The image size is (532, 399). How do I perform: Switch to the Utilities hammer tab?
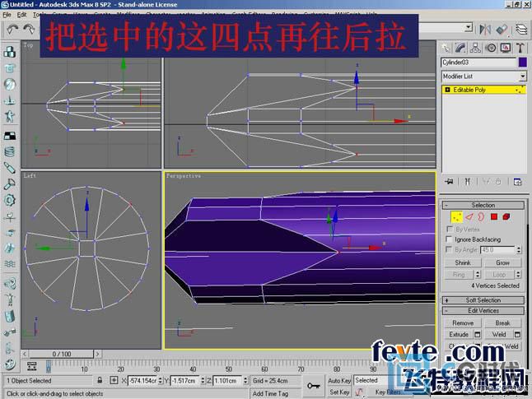[x=520, y=49]
